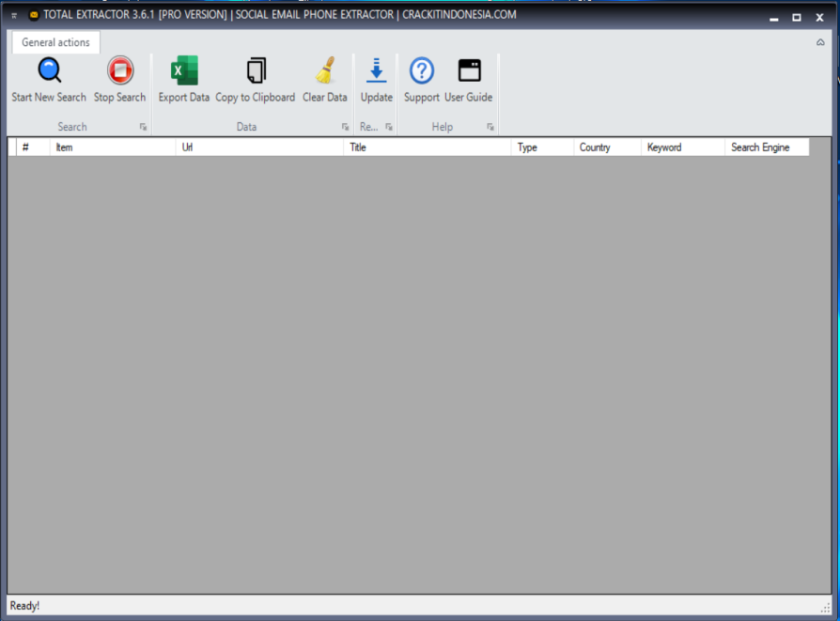Screen dimensions: 840x621
Task: Expand the Help group dialog launcher
Action: 490,127
